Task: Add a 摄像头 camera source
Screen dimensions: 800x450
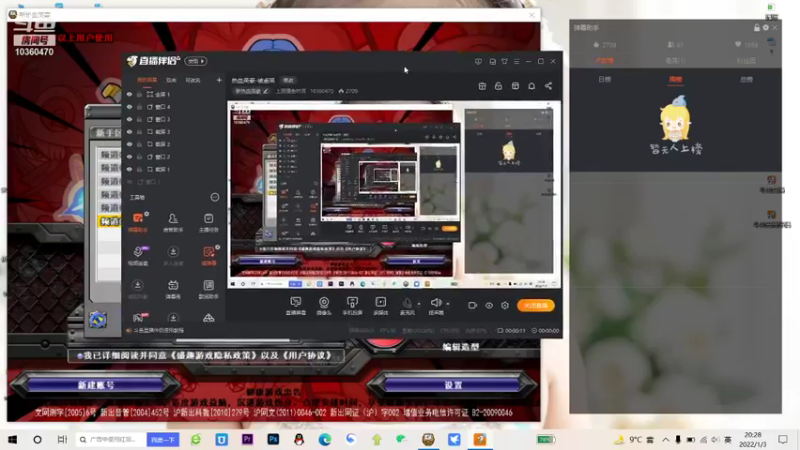Action: pos(324,306)
